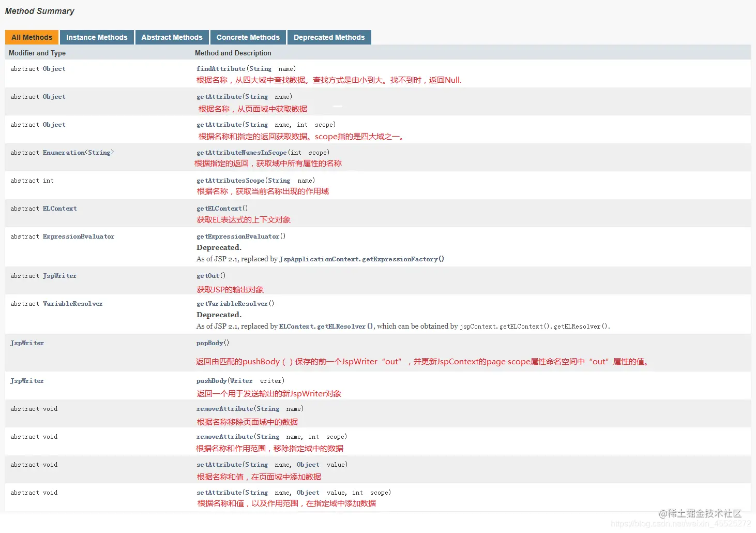This screenshot has width=756, height=533.
Task: Follow JspWriter type link in getOut row
Action: [60, 276]
